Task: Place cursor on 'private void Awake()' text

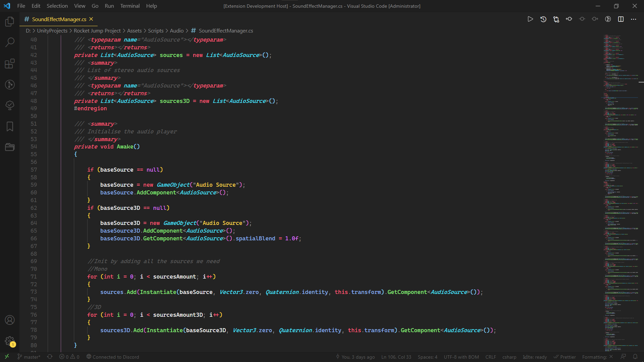Action: [x=107, y=146]
